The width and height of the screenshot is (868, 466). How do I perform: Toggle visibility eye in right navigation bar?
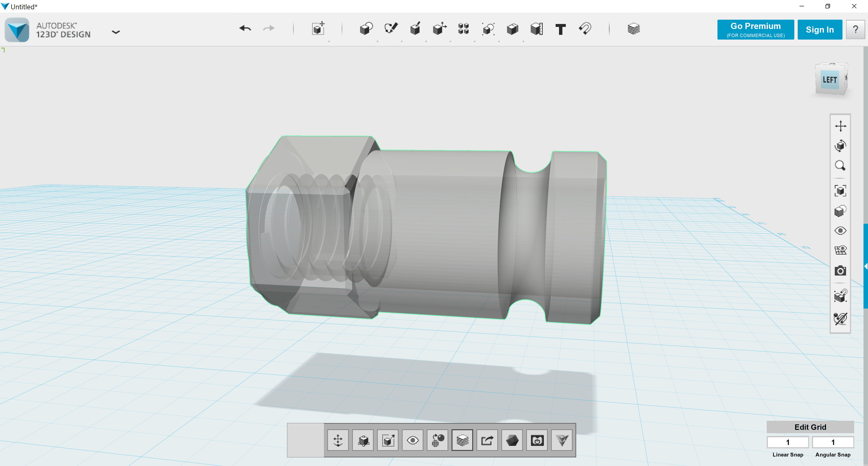click(840, 231)
